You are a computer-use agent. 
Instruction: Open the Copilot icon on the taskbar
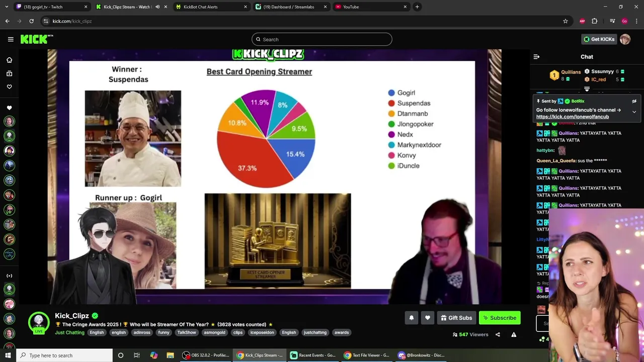click(153, 355)
